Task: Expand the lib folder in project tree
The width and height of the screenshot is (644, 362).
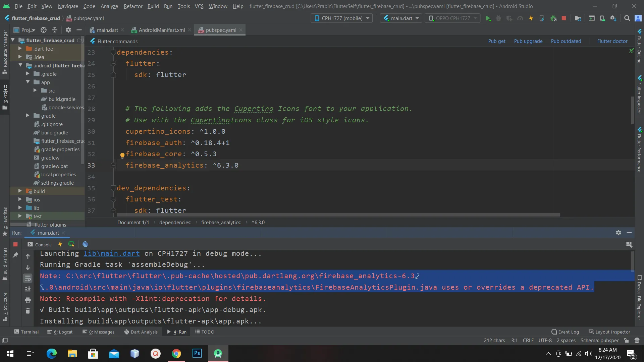Action: click(x=20, y=208)
